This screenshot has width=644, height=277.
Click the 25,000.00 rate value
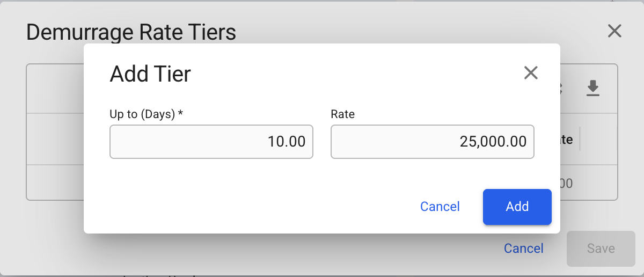click(x=493, y=142)
